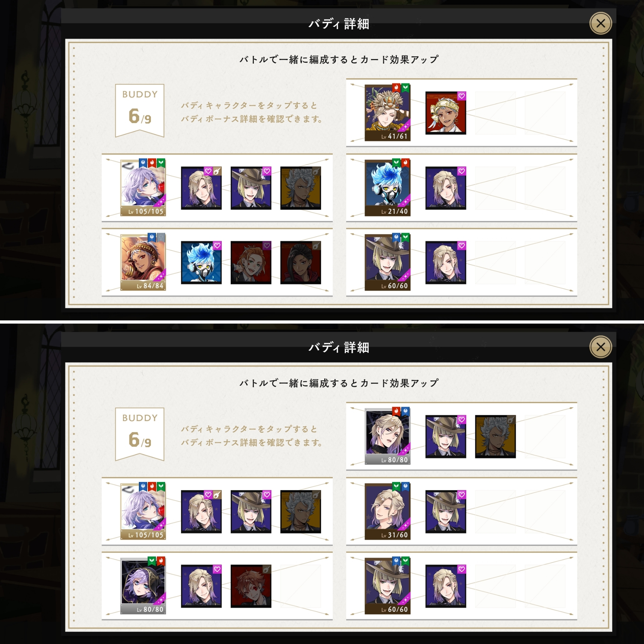
Task: Tap the Lv 41/61 lion-headdress card
Action: point(387,113)
